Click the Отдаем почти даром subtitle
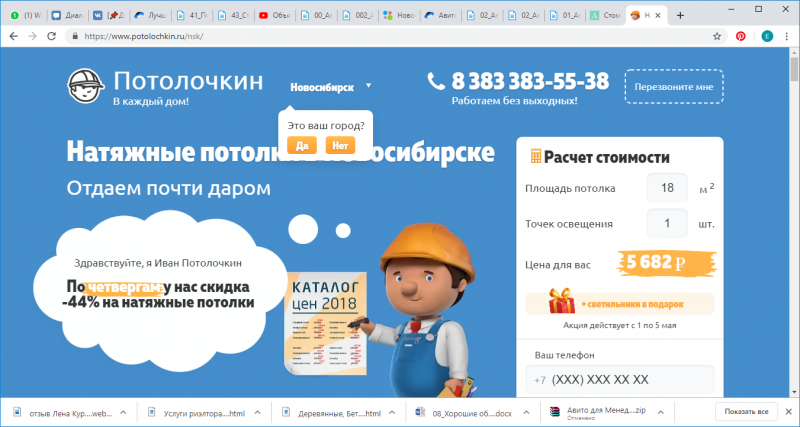The image size is (800, 427). 168,188
